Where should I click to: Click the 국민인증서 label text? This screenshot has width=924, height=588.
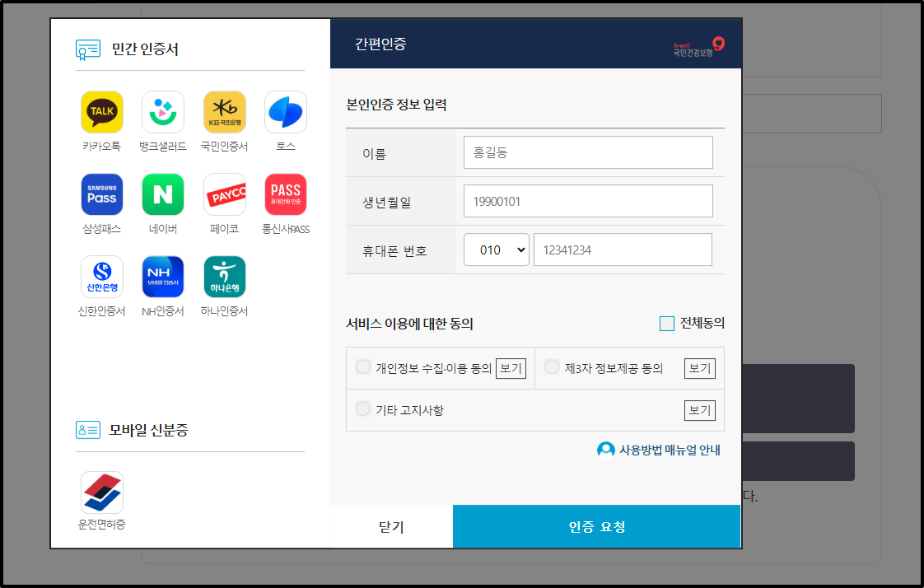click(225, 146)
